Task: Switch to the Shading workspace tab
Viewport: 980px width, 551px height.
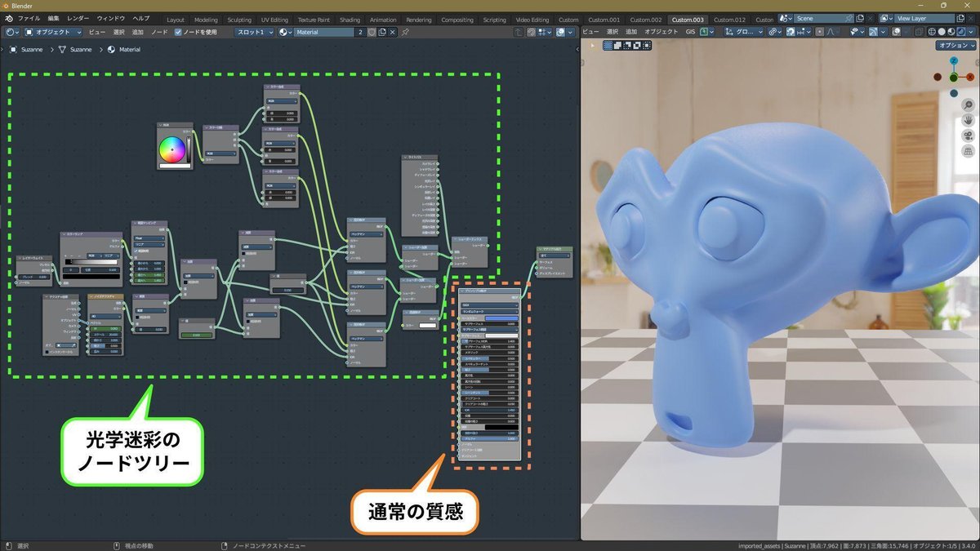Action: (x=350, y=19)
